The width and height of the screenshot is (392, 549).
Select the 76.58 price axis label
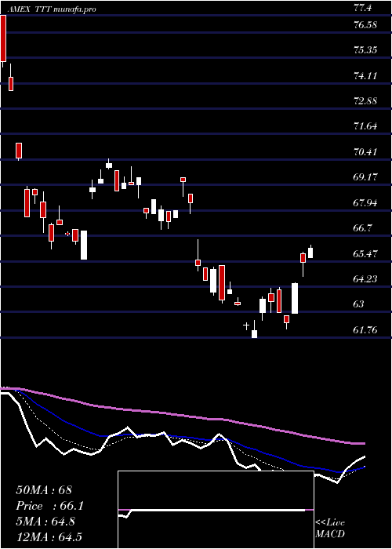[x=365, y=24]
